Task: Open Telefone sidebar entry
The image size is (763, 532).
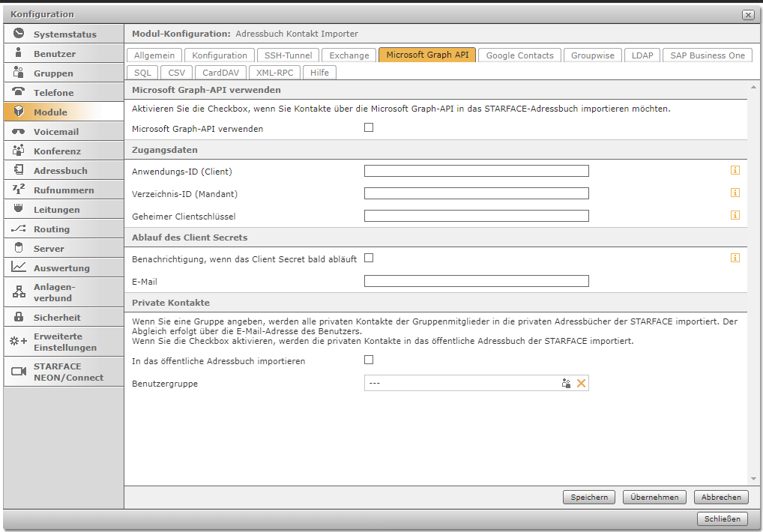Action: point(64,92)
